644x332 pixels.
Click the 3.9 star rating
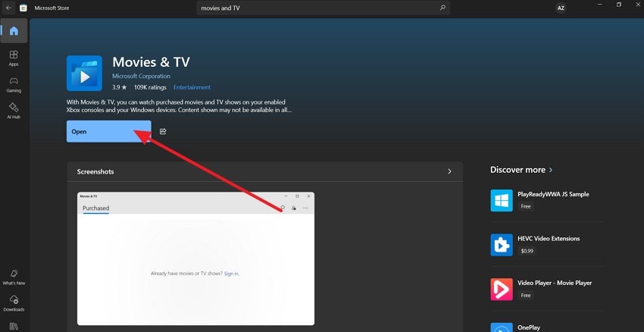(120, 87)
